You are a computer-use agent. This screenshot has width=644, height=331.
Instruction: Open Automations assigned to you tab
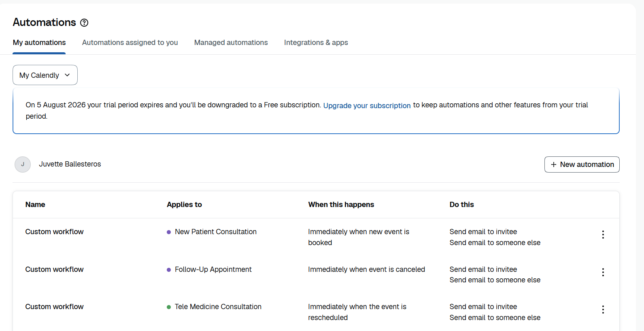point(130,43)
